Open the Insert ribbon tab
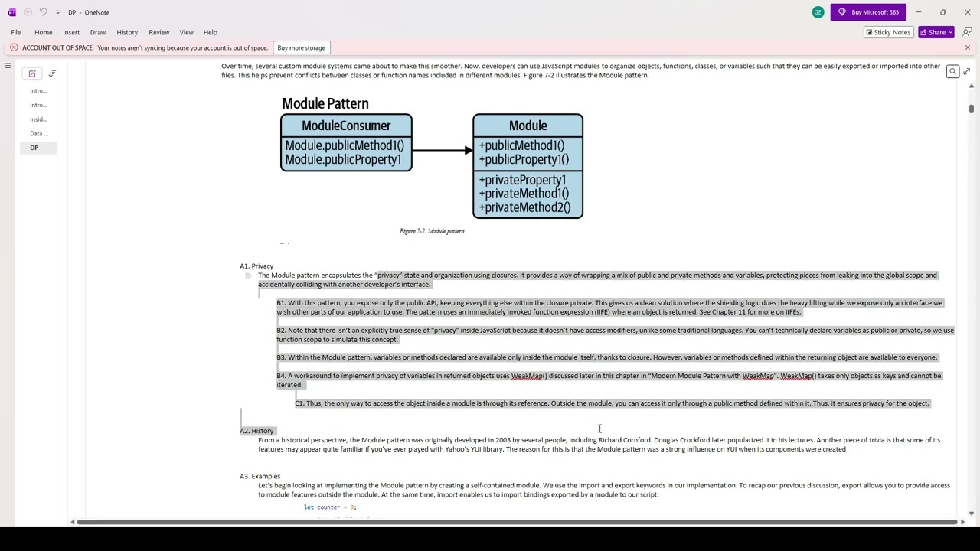This screenshot has height=551, width=980. (71, 32)
